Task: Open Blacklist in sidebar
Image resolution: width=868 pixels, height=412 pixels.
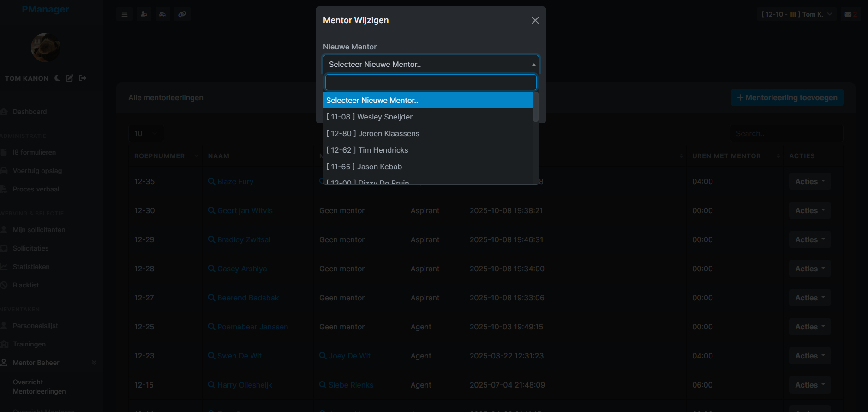Action: [x=25, y=285]
